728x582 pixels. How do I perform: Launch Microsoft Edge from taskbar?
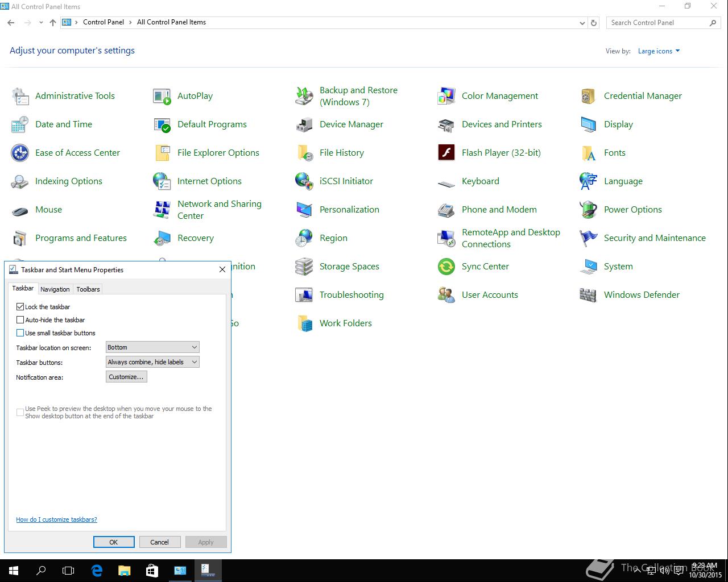[97, 571]
